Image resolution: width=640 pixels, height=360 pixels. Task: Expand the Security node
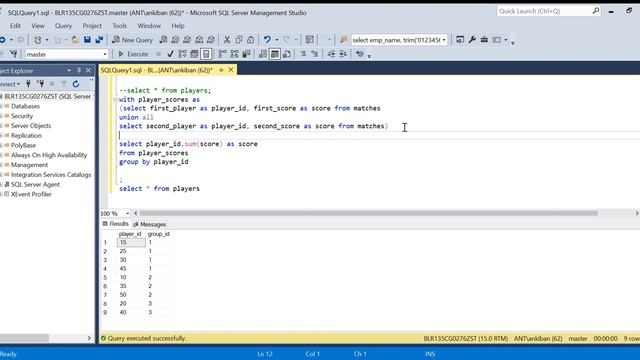click(x=2, y=116)
